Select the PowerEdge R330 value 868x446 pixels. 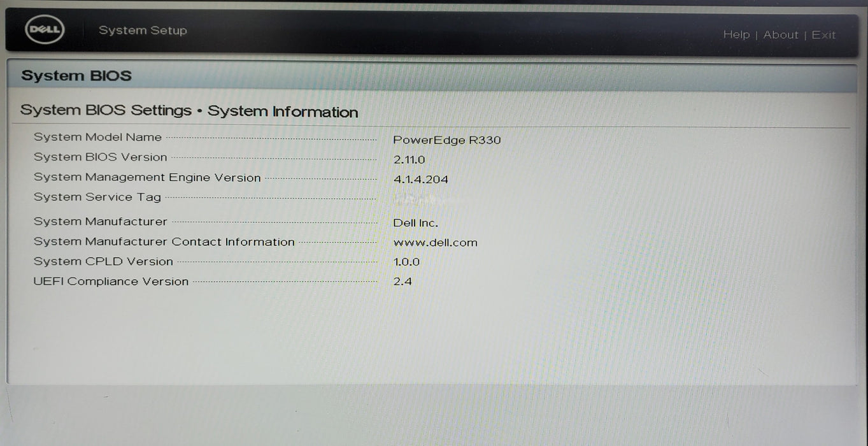click(447, 140)
